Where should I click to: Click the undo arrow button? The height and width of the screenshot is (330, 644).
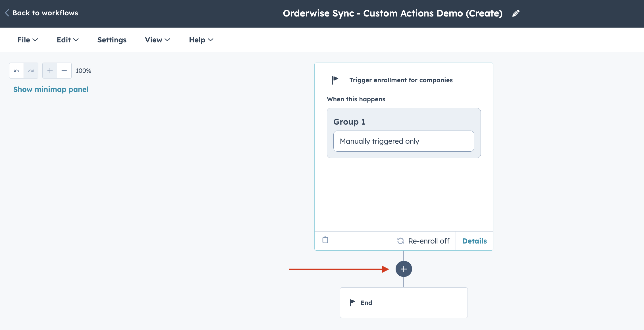(x=16, y=71)
